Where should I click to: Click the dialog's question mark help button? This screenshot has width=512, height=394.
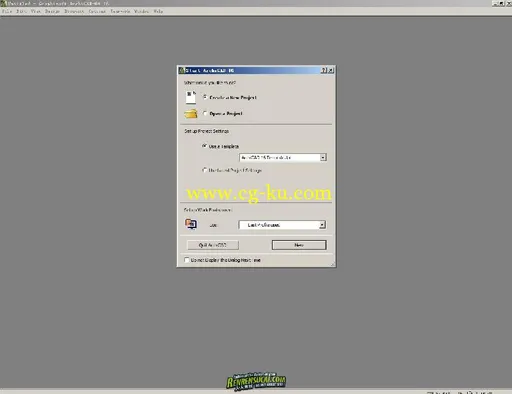pos(323,70)
